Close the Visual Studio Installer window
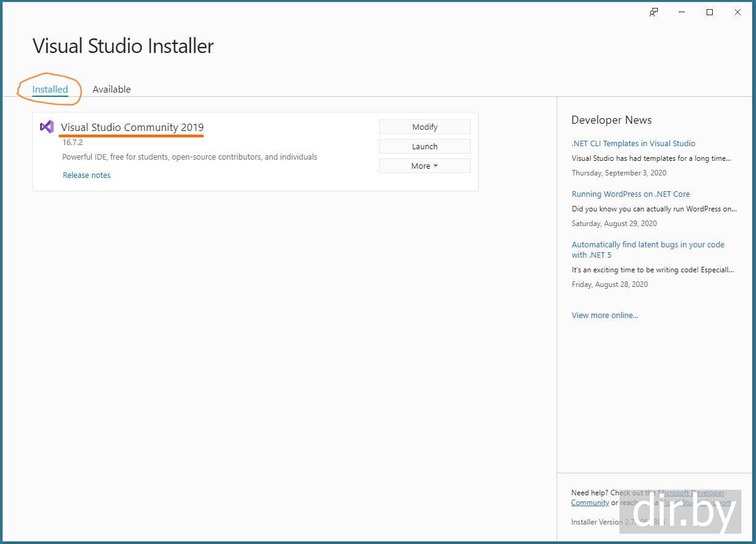 [738, 12]
